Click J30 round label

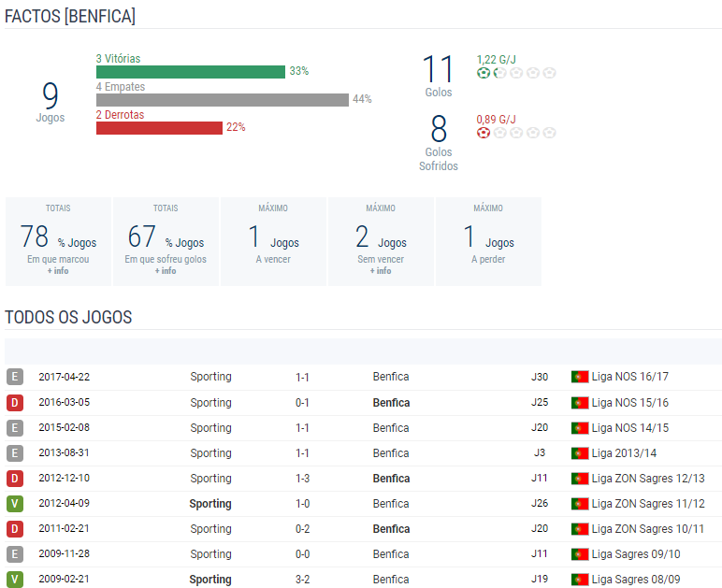(540, 377)
